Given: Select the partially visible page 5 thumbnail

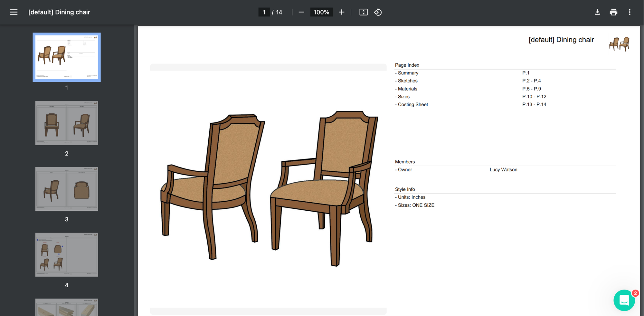Looking at the screenshot, I should [67, 307].
